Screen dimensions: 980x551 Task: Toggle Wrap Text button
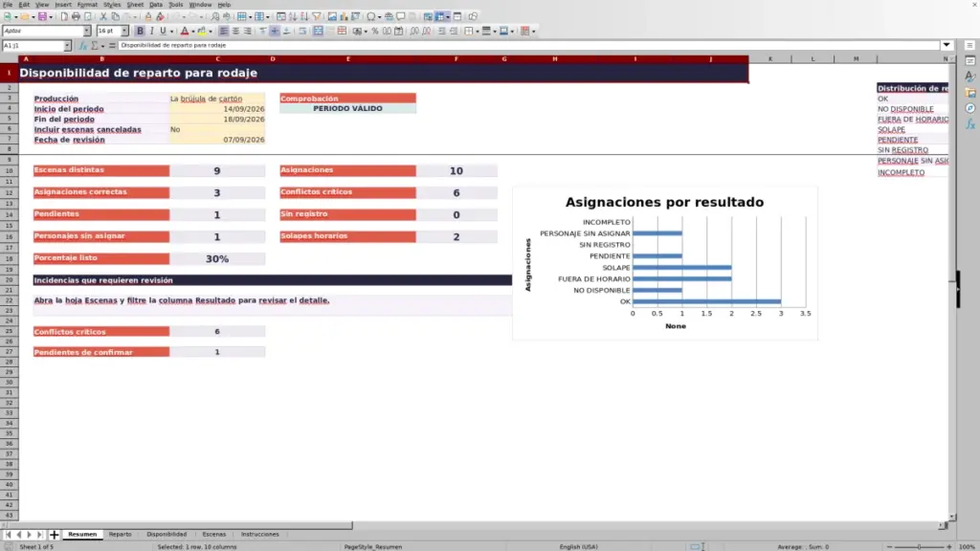[x=302, y=31]
